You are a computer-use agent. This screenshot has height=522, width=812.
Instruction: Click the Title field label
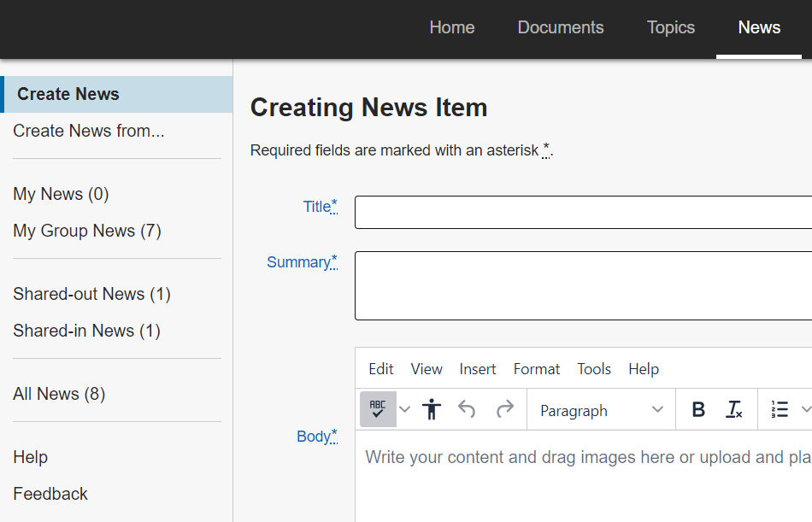coord(321,207)
